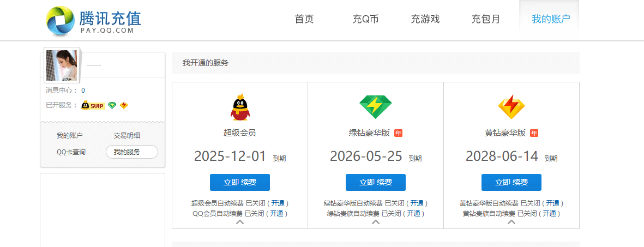Open QQ卡查询 link in sidebar
The image size is (644, 247).
71,152
